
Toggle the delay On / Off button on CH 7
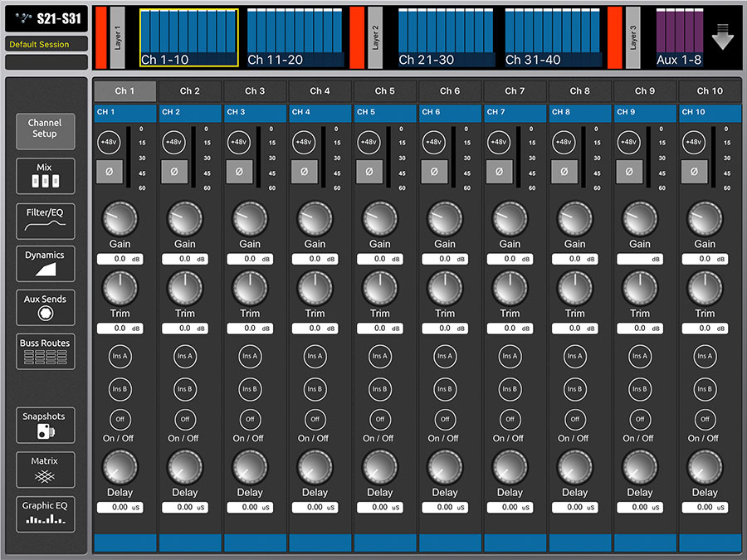[x=510, y=420]
